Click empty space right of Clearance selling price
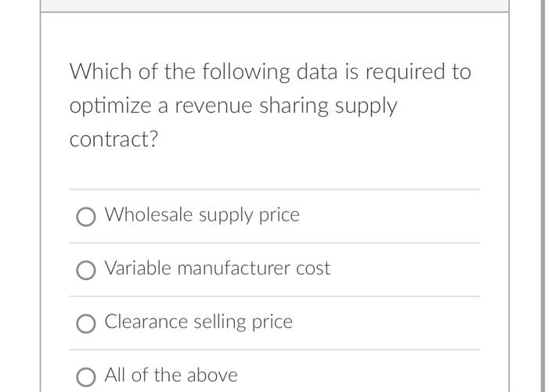This screenshot has width=548, height=392. pyautogui.click(x=386, y=323)
